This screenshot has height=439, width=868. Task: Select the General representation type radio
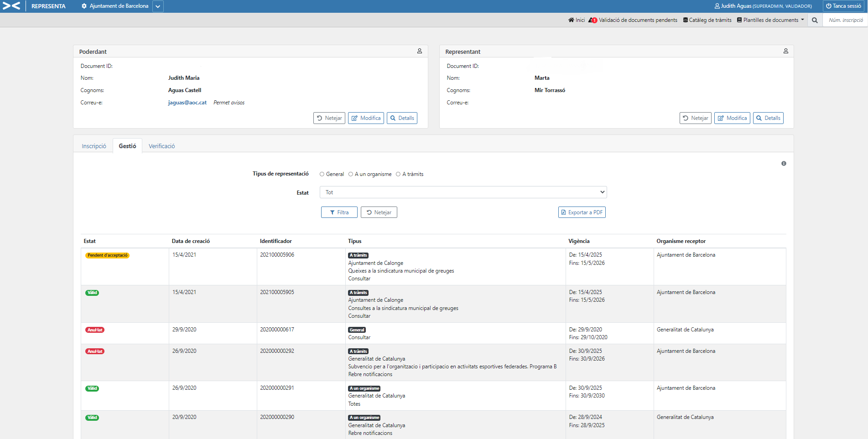tap(322, 174)
